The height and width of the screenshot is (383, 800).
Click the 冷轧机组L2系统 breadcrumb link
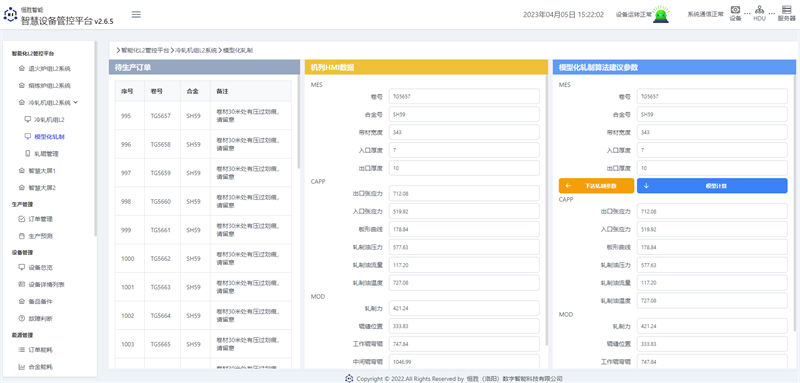click(x=196, y=50)
